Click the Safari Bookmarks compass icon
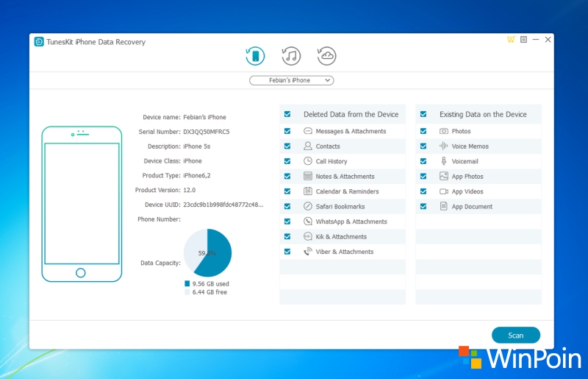Image resolution: width=588 pixels, height=379 pixels. point(308,206)
